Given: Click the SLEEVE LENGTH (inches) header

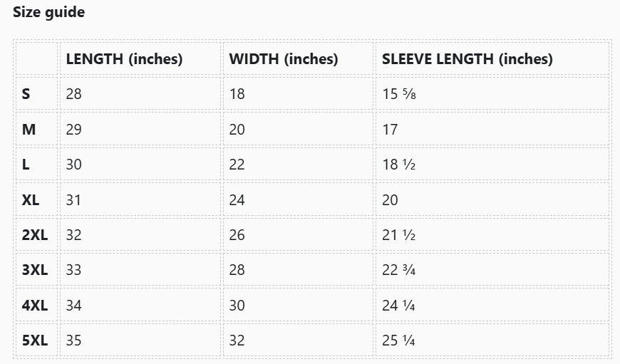Looking at the screenshot, I should point(467,59).
